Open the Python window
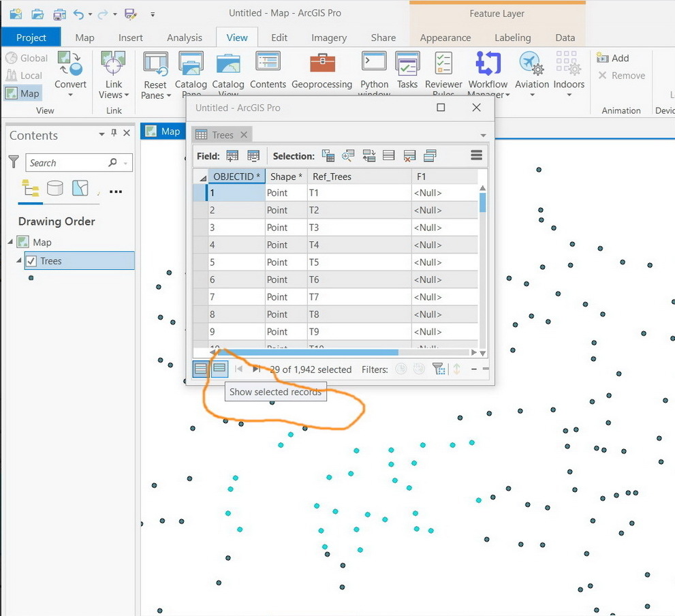 374,73
